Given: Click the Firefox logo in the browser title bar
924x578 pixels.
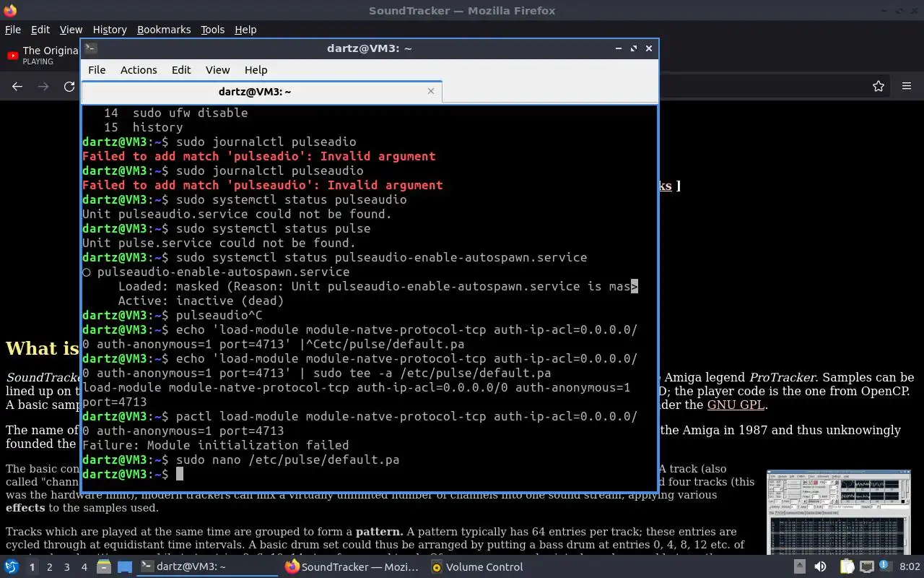Looking at the screenshot, I should point(9,10).
